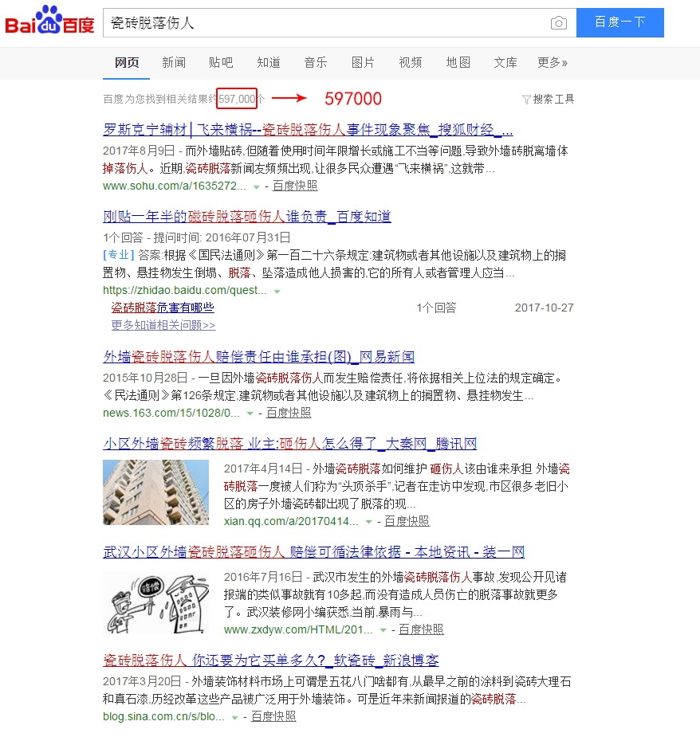
Task: Open the 瓷砖脱落危害有哪些 sub-link
Action: [163, 308]
